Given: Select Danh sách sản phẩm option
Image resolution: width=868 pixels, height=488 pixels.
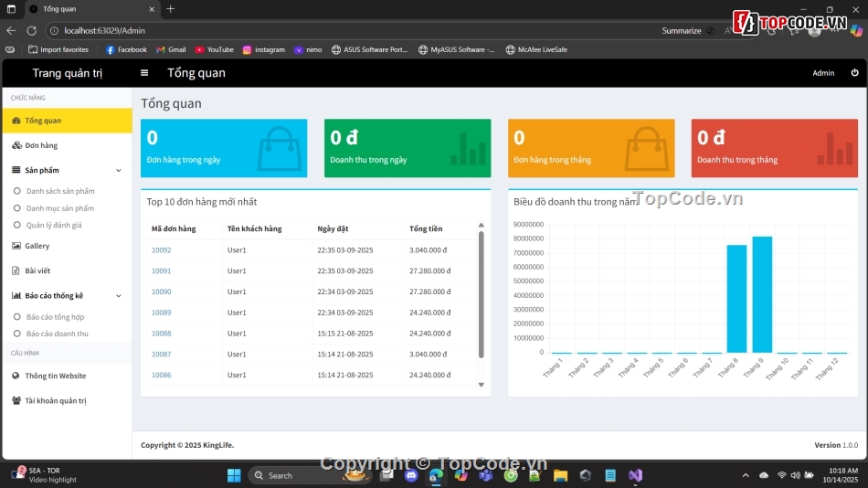Looking at the screenshot, I should (x=60, y=191).
